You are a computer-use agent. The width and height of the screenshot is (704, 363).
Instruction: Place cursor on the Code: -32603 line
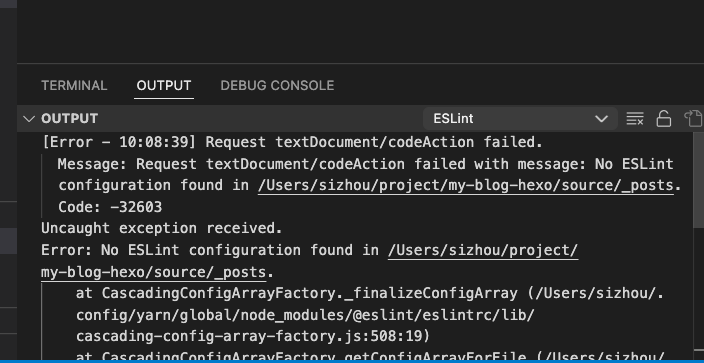click(110, 207)
